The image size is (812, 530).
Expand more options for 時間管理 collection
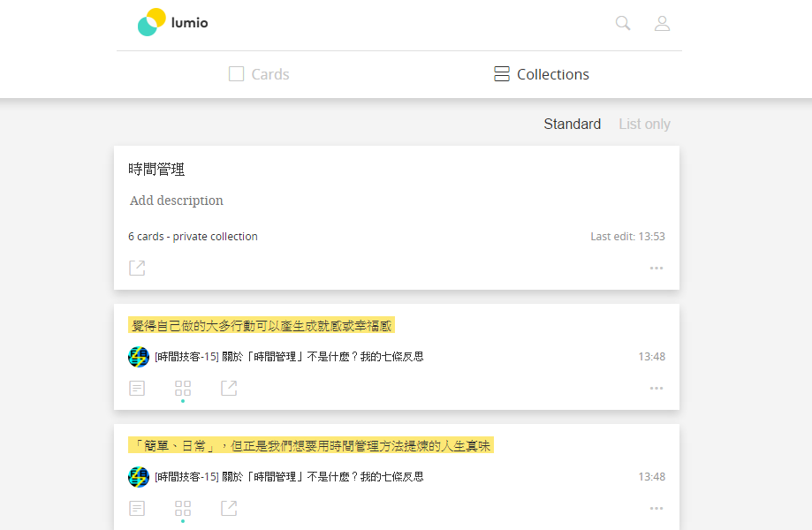(x=656, y=269)
